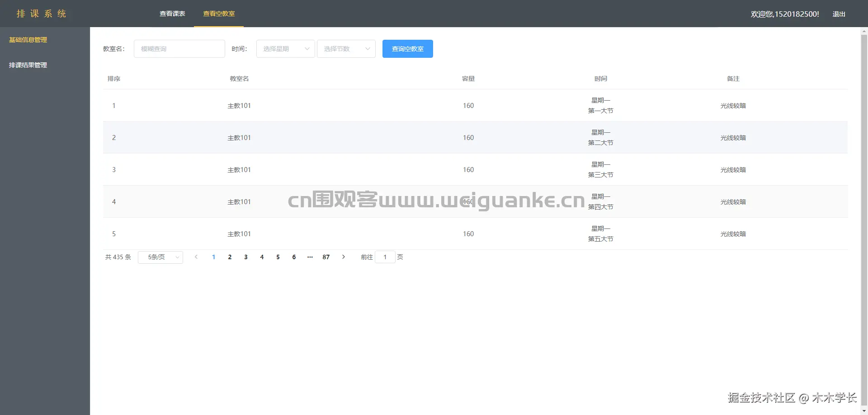The width and height of the screenshot is (868, 415).
Task: Switch to 查看课表 tab
Action: [172, 14]
